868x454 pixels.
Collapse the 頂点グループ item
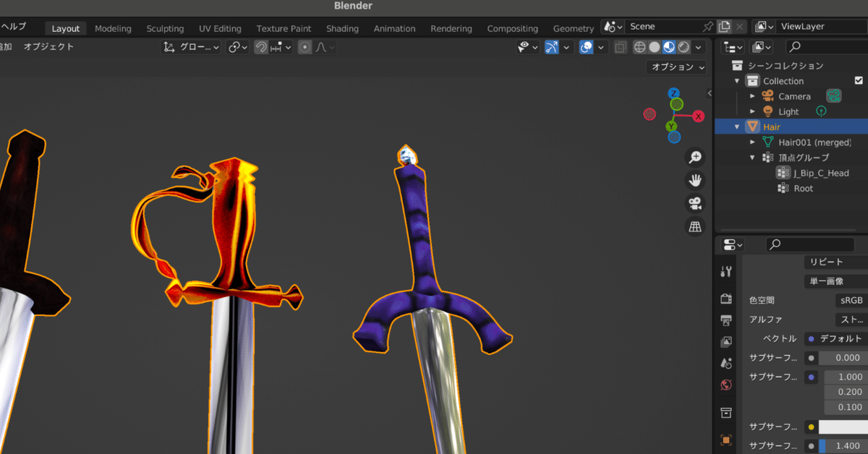[752, 158]
